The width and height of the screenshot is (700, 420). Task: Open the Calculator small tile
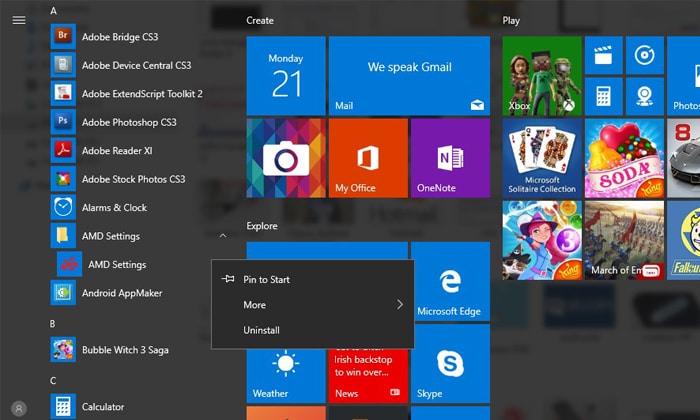604,96
